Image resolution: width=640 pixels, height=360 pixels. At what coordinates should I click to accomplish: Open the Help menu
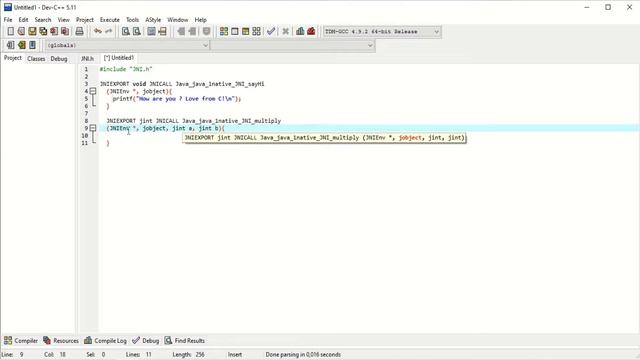pos(200,20)
